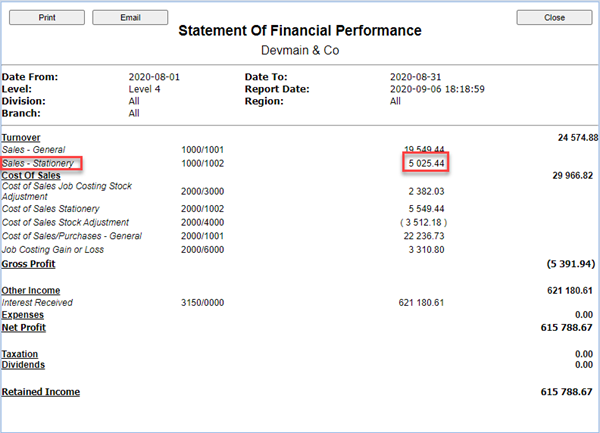Select the Interest Received line
600x433 pixels.
(38, 301)
